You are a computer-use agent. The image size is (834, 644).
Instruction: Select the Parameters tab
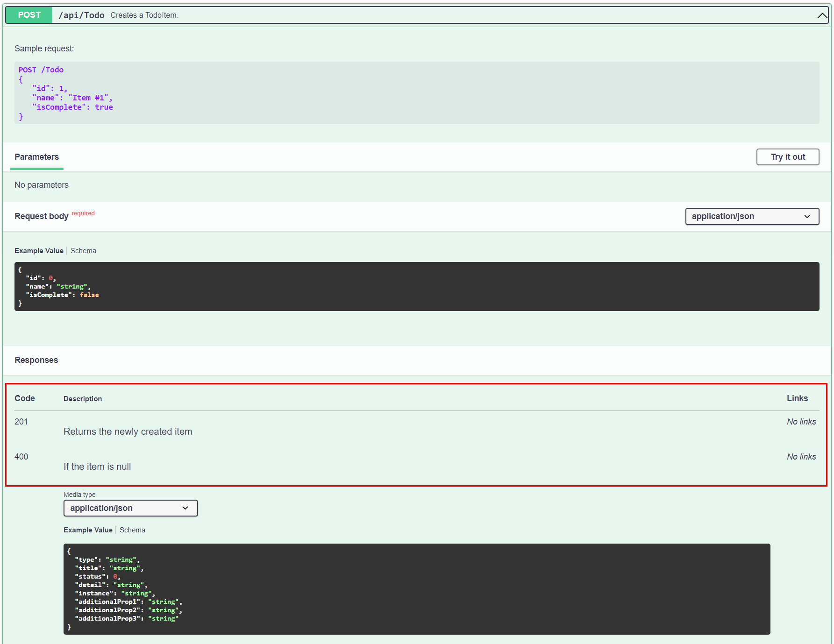(36, 157)
